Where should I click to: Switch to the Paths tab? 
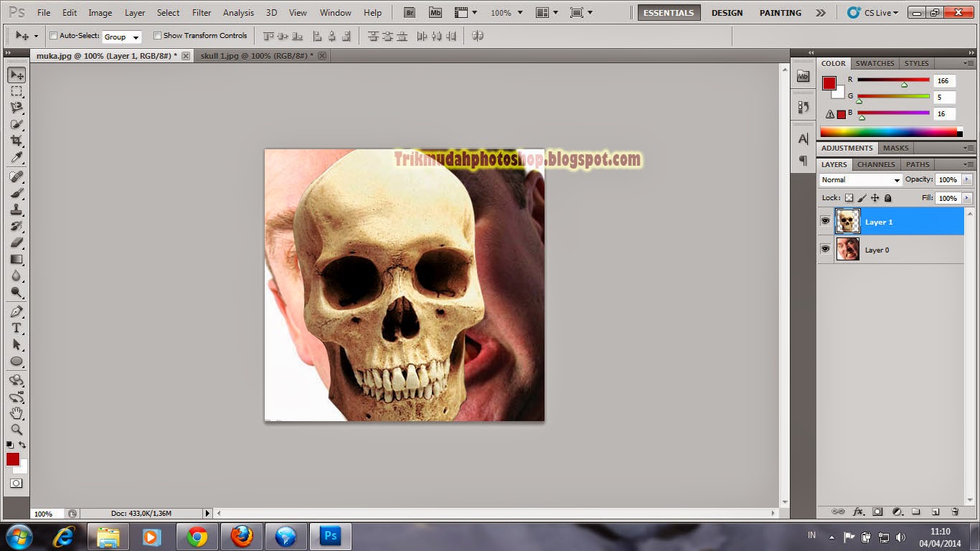coord(918,164)
